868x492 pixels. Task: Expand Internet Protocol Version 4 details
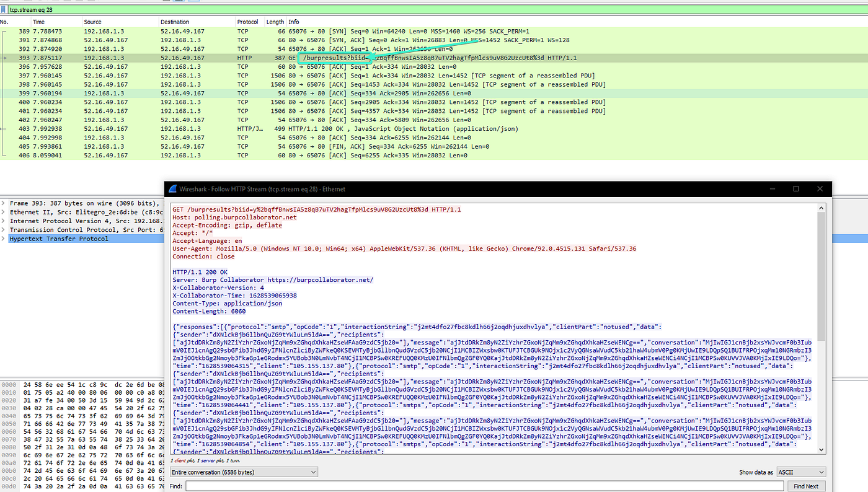4,221
